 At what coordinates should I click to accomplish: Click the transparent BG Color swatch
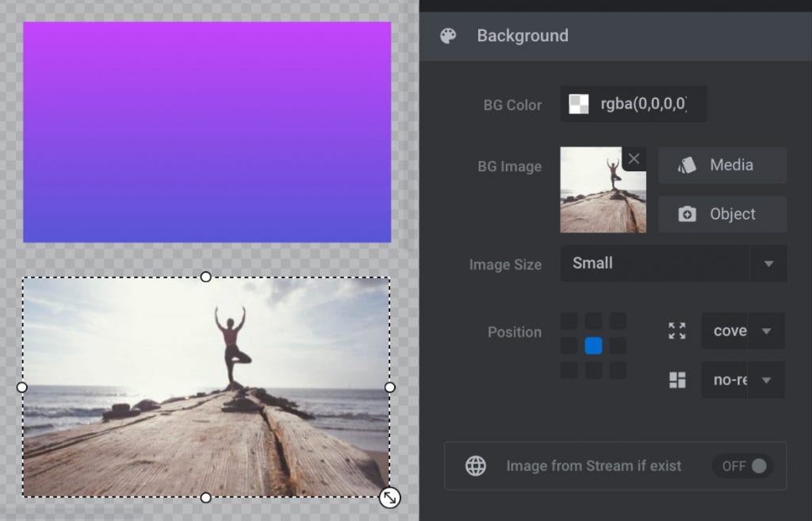tap(577, 104)
